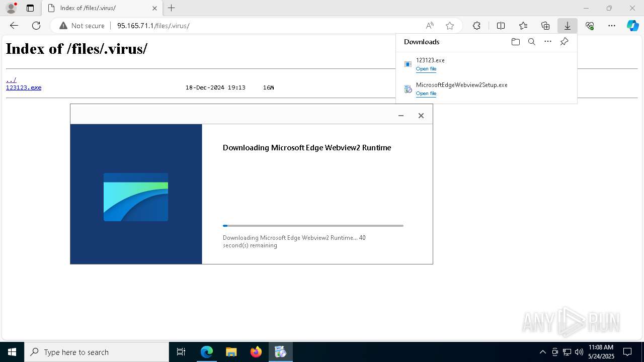
Task: Open Collections icon
Action: click(x=545, y=26)
